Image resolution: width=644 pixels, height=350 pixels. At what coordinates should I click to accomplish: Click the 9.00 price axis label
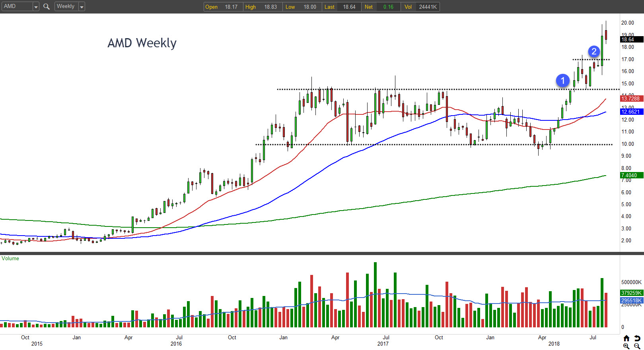click(x=626, y=156)
